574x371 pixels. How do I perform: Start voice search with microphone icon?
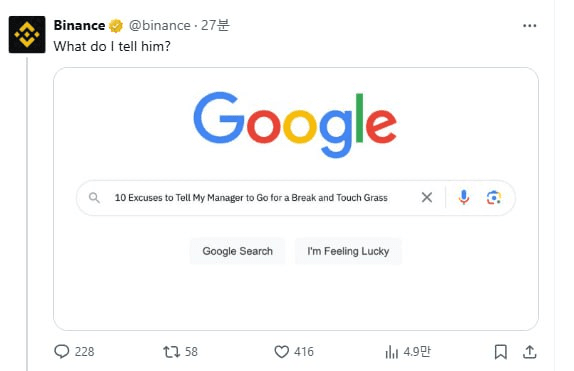coord(463,197)
